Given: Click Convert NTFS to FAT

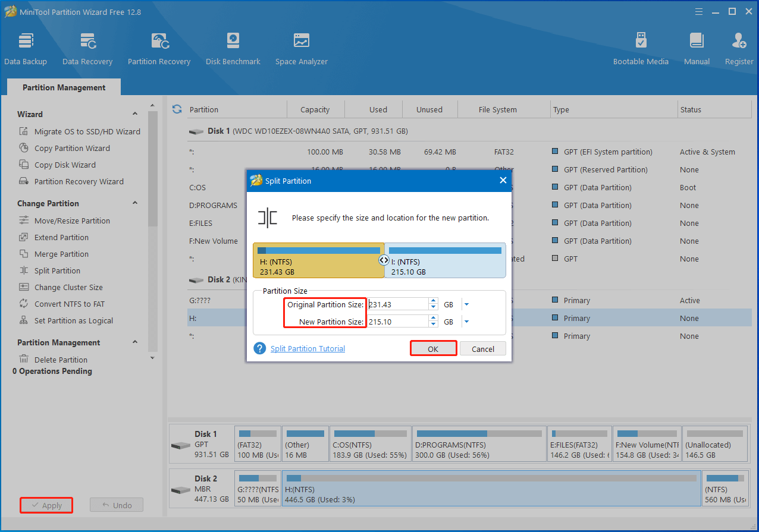Looking at the screenshot, I should click(x=69, y=304).
